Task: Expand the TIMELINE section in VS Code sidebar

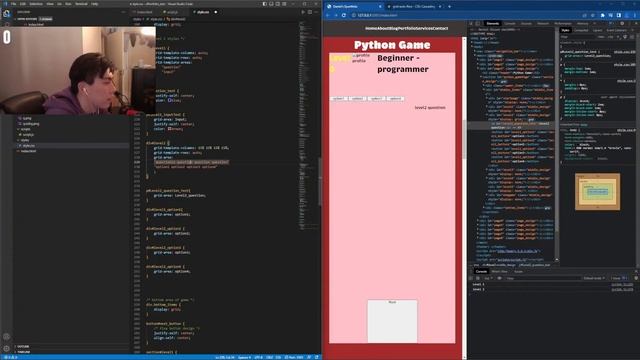Action: tap(23, 351)
